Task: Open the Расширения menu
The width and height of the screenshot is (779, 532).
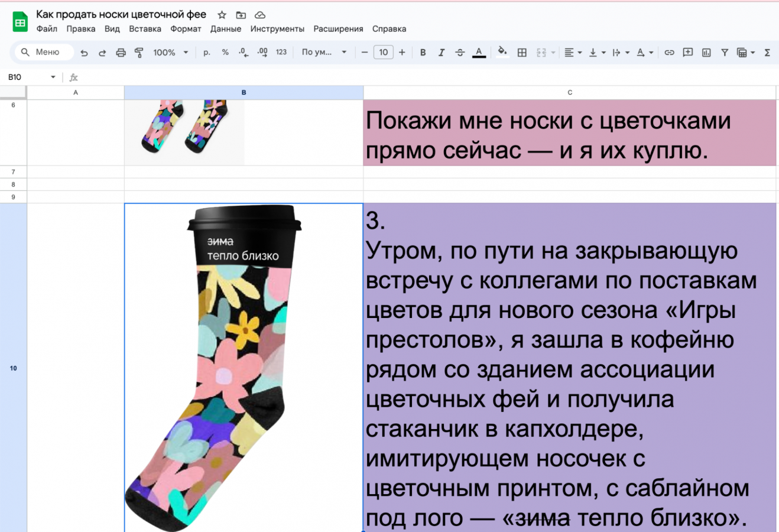Action: [x=338, y=29]
